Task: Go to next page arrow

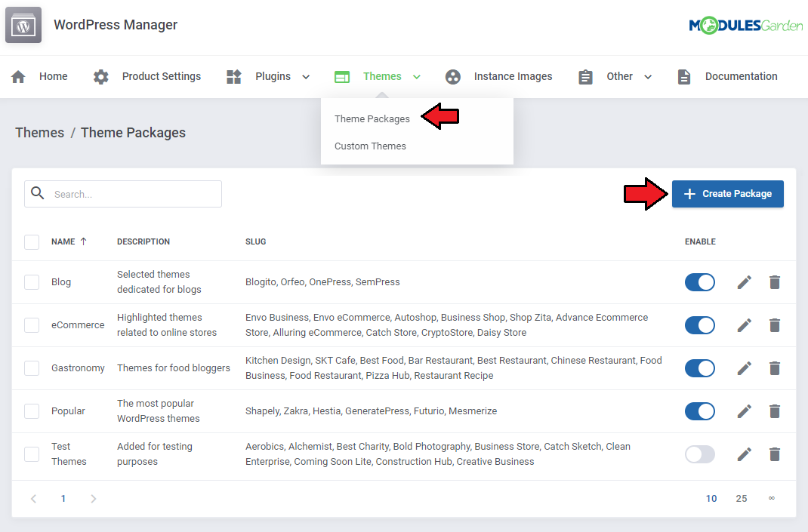Action: (94, 499)
